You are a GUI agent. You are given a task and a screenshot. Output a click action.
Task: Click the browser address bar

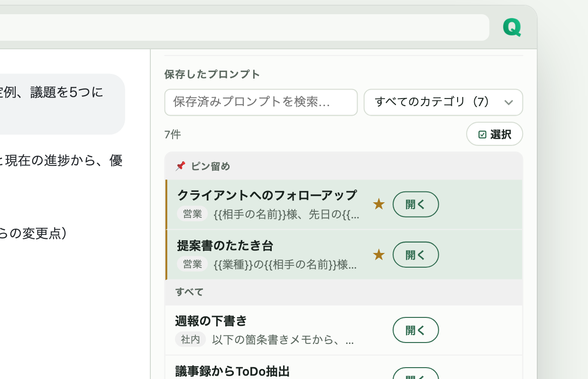[245, 27]
